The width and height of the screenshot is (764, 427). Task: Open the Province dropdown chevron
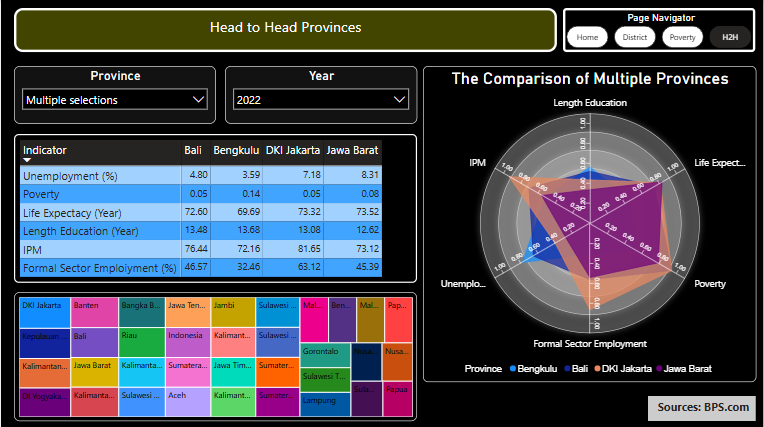pyautogui.click(x=198, y=99)
